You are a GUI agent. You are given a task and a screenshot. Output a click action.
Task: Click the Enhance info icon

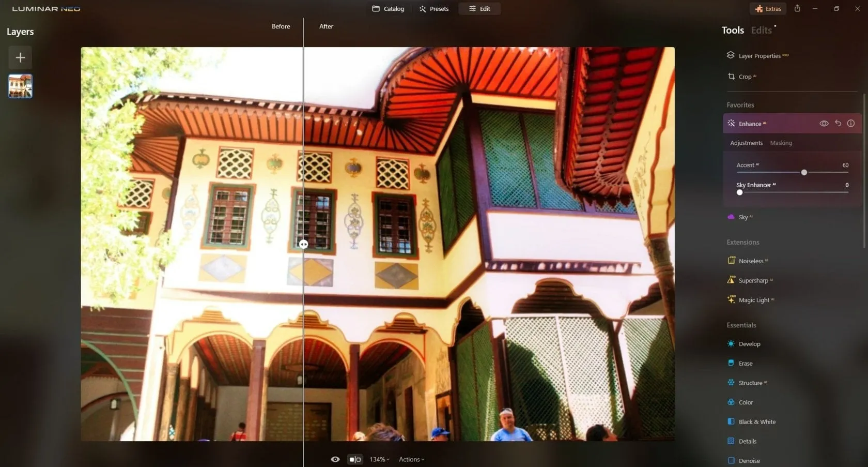pyautogui.click(x=850, y=124)
